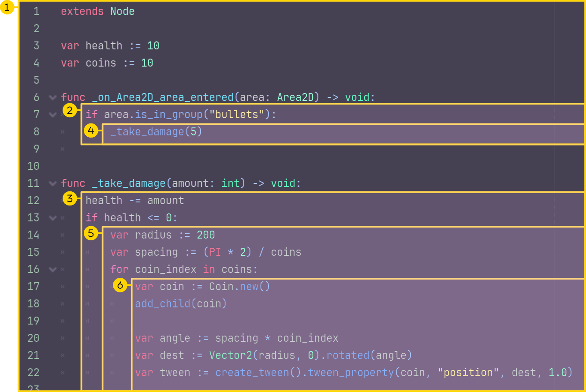
Task: Click the "angle" variable declaration on line 20
Action: pyautogui.click(x=175, y=338)
